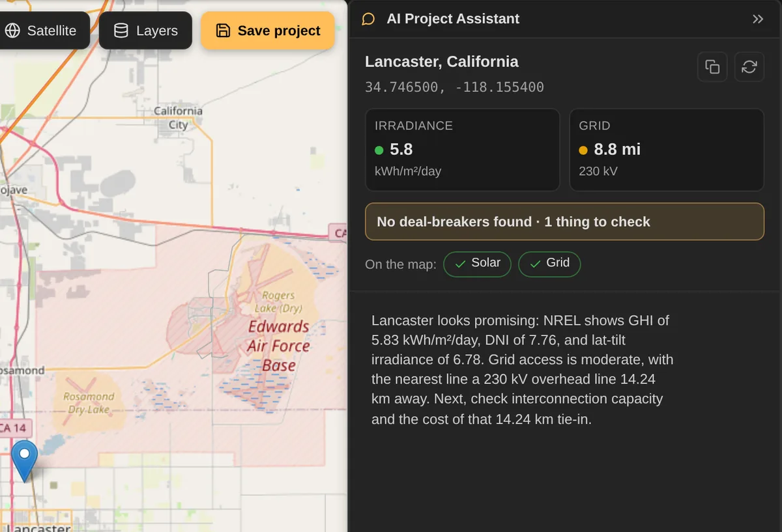Copy the Lancaster location details
The width and height of the screenshot is (782, 532).
712,67
